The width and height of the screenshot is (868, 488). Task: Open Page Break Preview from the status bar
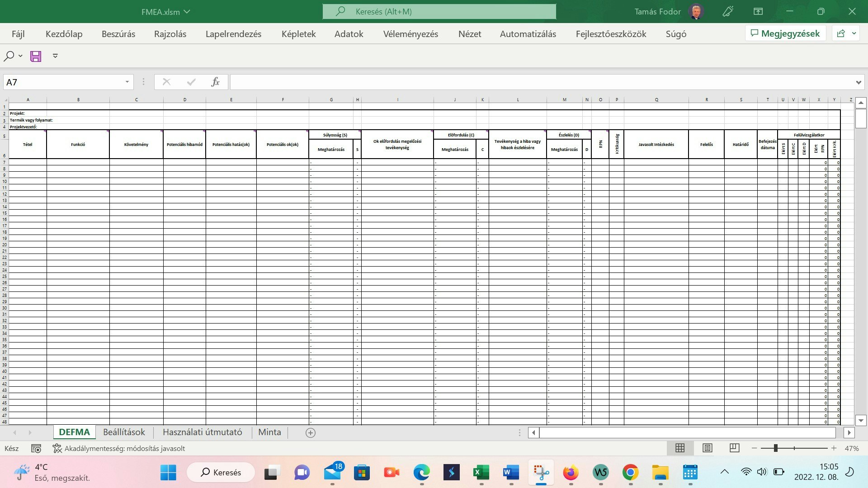[734, 448]
